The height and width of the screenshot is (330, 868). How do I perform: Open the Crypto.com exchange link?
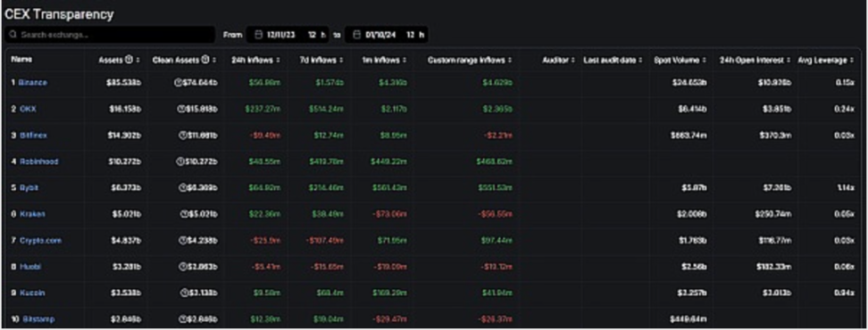pyautogui.click(x=40, y=241)
